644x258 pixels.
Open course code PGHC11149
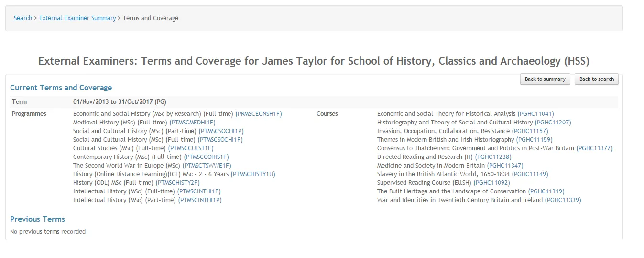(530, 174)
